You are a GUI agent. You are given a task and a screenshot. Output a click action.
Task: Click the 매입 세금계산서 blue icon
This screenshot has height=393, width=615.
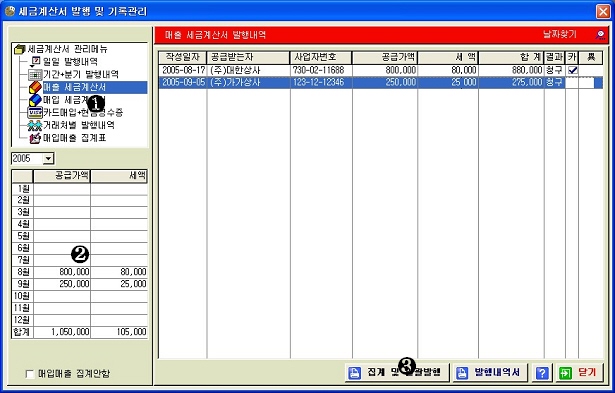coord(35,100)
